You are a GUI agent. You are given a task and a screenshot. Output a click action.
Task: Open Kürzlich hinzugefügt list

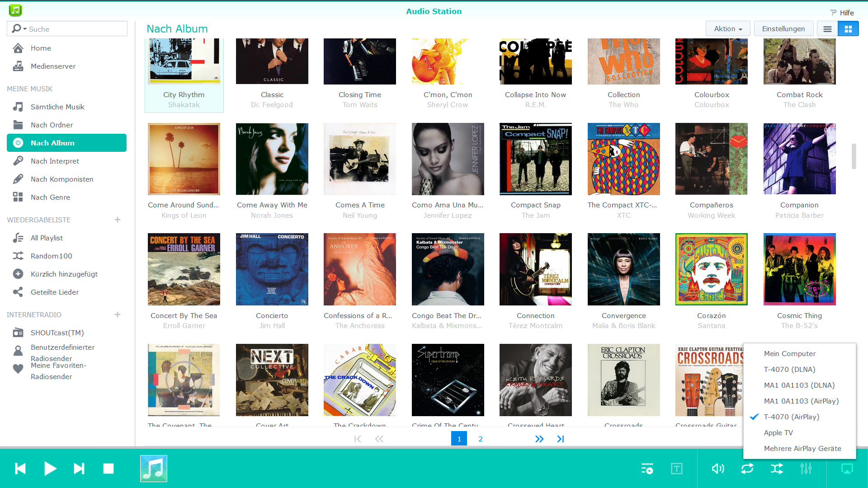pos(67,274)
